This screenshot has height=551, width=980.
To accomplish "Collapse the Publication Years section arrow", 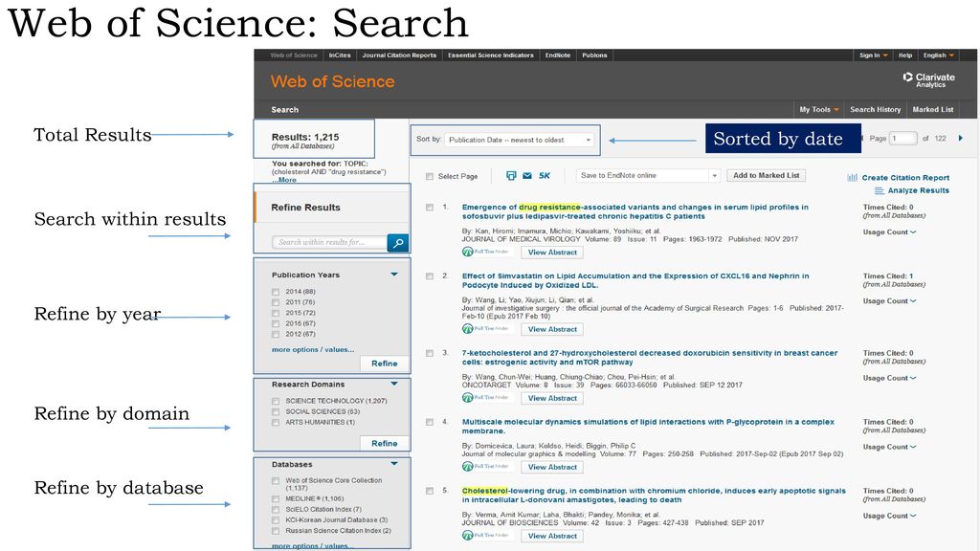I will click(394, 275).
